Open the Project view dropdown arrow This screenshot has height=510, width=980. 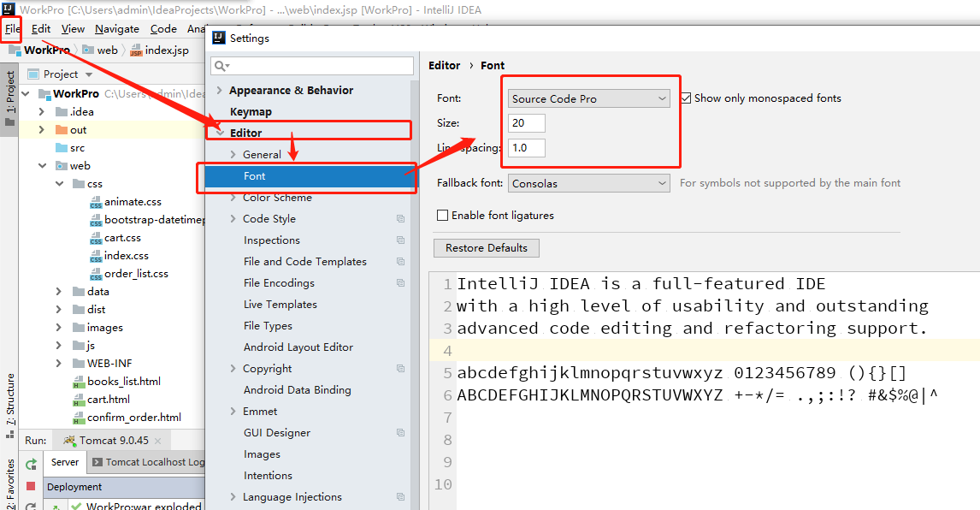pyautogui.click(x=89, y=74)
